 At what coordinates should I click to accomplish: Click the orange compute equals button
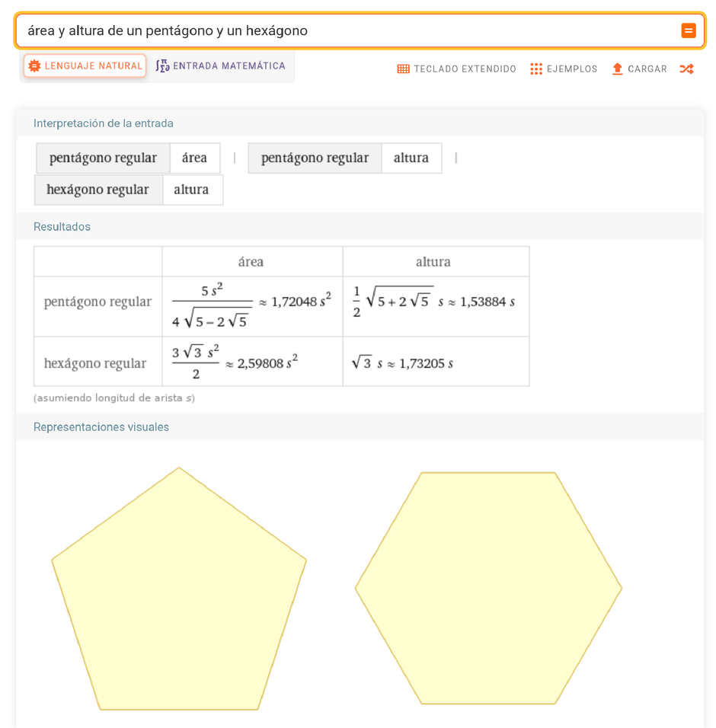688,30
